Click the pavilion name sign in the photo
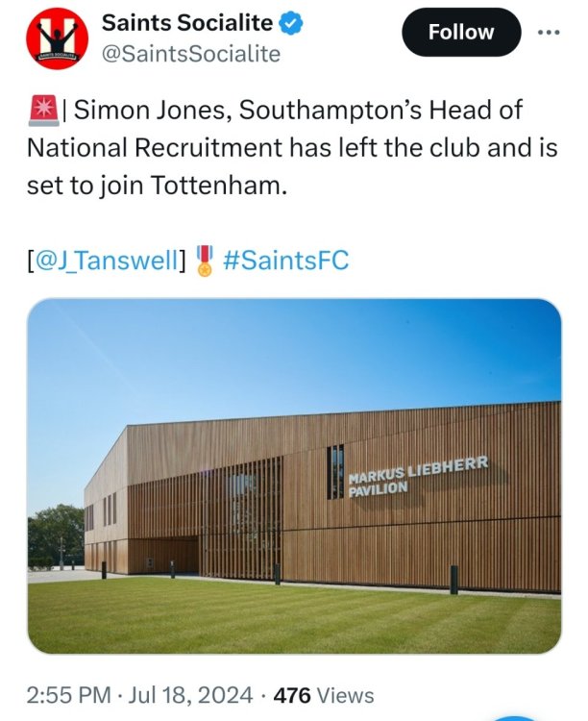Viewport: 588px width, 721px height. 416,475
